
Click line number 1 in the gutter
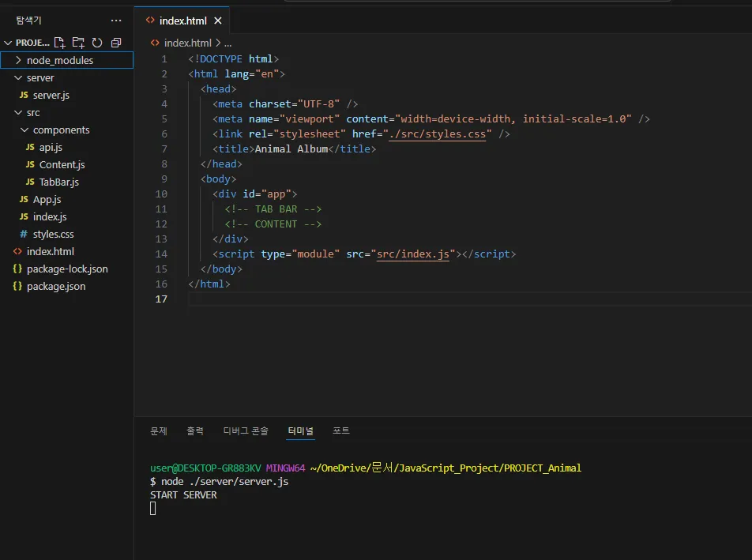click(164, 58)
